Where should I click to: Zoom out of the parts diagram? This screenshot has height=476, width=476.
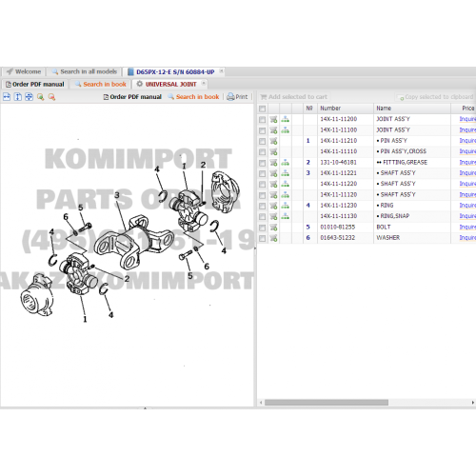point(51,97)
